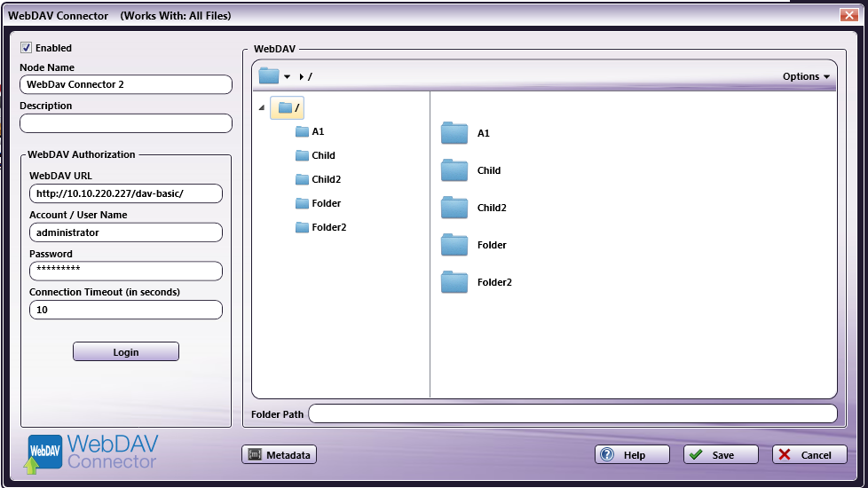Click the Metadata button's icon
The width and height of the screenshot is (868, 488).
click(255, 455)
